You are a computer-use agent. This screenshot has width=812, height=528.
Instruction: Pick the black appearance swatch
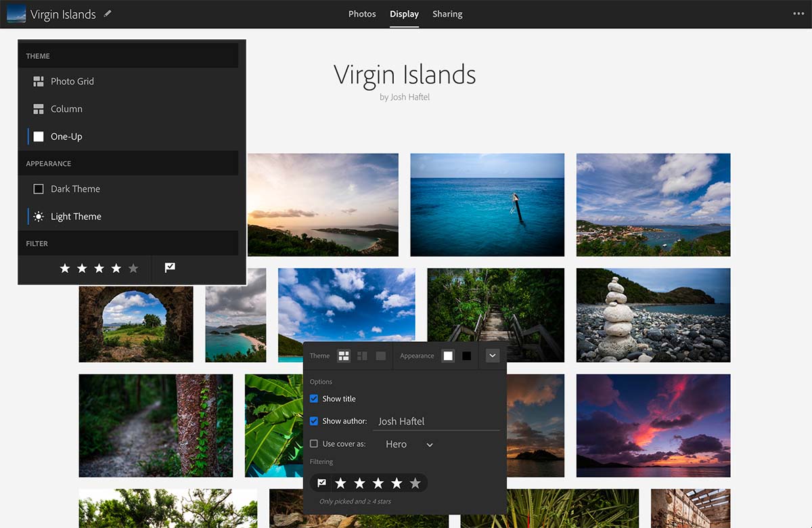tap(467, 356)
